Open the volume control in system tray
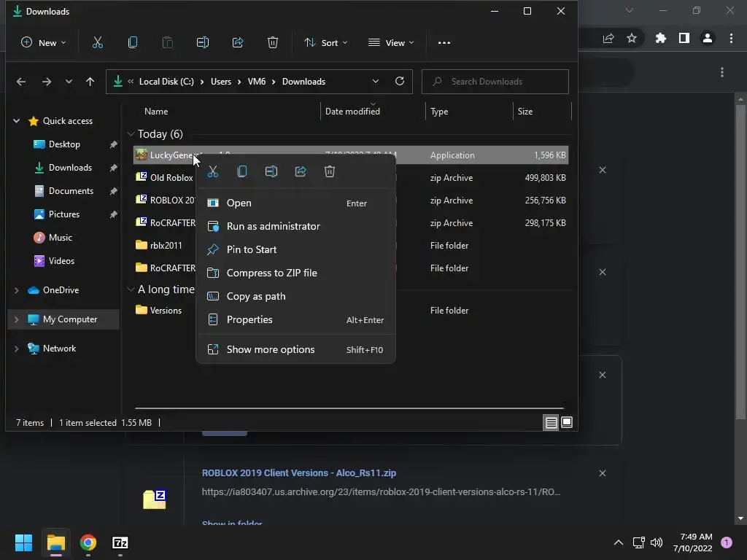The height and width of the screenshot is (560, 747). click(657, 542)
